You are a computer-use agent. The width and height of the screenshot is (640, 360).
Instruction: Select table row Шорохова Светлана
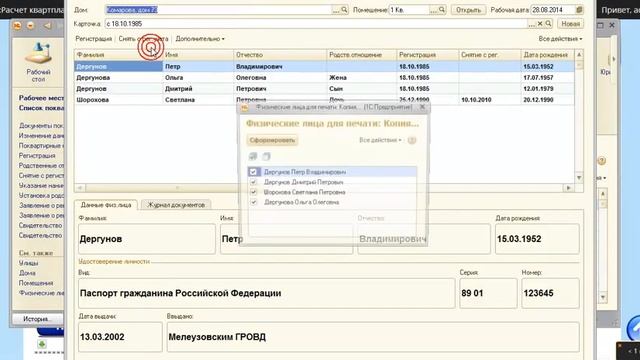point(324,100)
